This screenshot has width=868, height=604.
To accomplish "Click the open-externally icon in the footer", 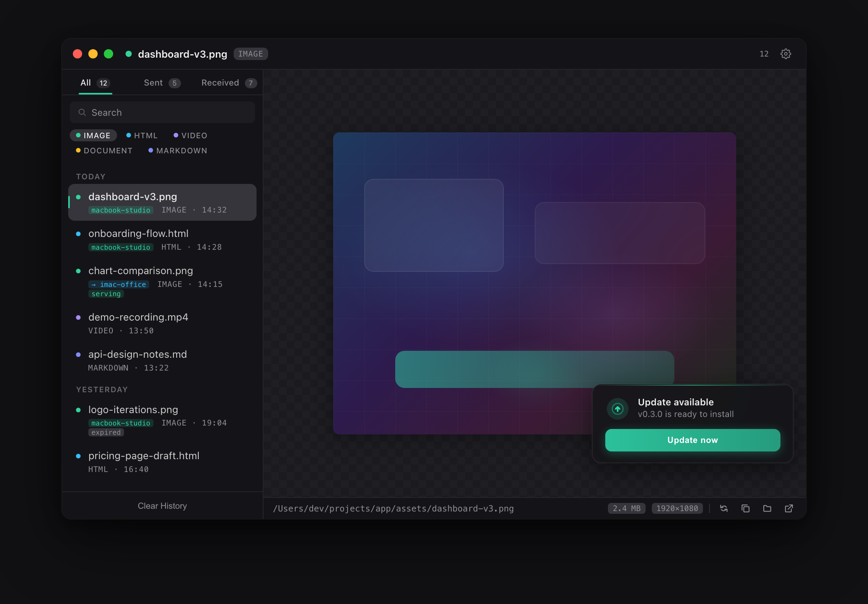I will point(789,508).
